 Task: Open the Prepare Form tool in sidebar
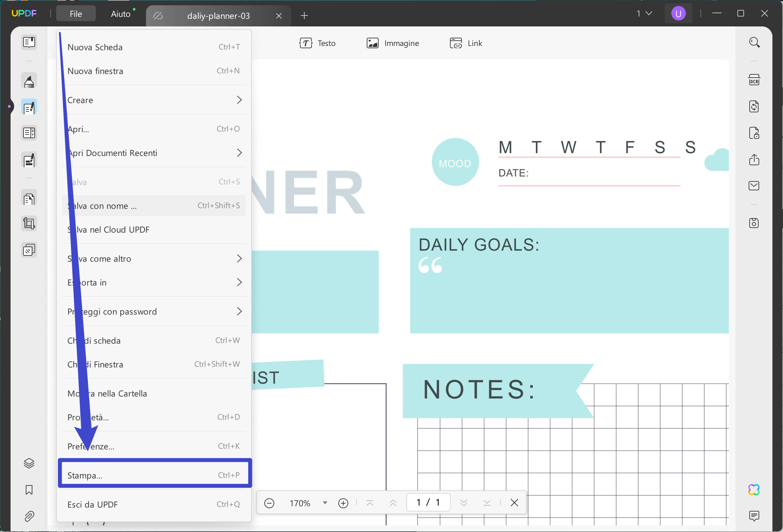coord(29,133)
